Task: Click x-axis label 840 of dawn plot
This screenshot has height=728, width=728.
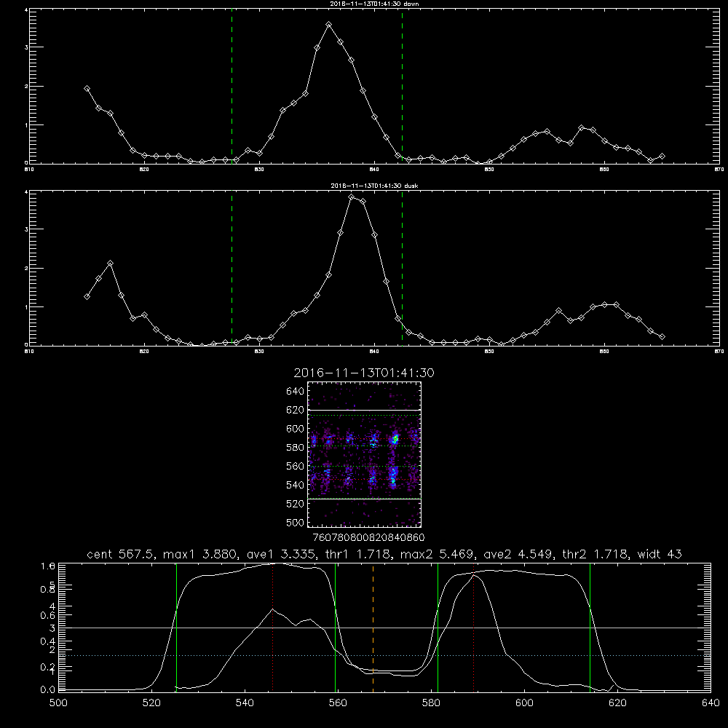Action: tap(374, 170)
